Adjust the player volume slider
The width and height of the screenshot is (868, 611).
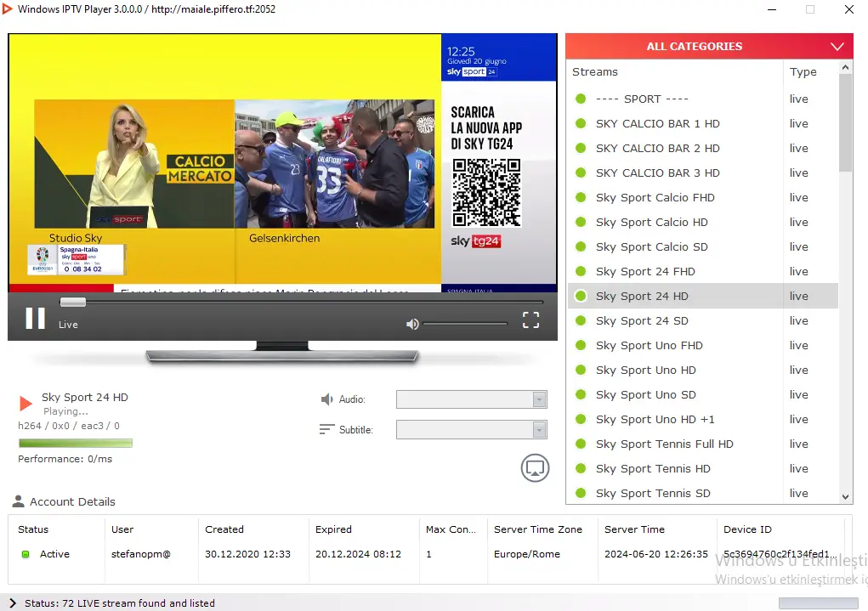(x=464, y=324)
